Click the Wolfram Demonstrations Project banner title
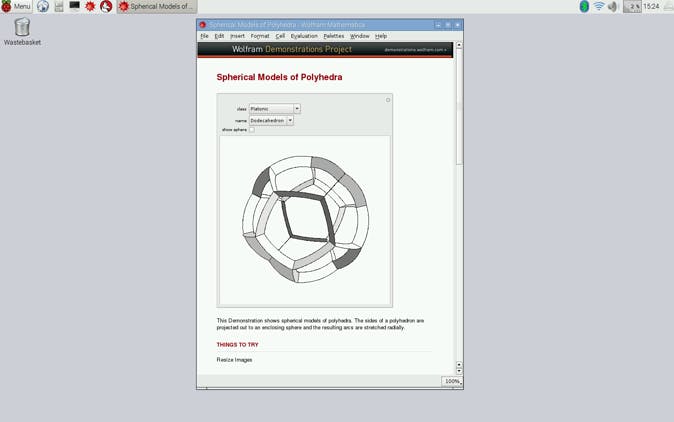Viewport: 674px width, 422px height. pyautogui.click(x=292, y=49)
